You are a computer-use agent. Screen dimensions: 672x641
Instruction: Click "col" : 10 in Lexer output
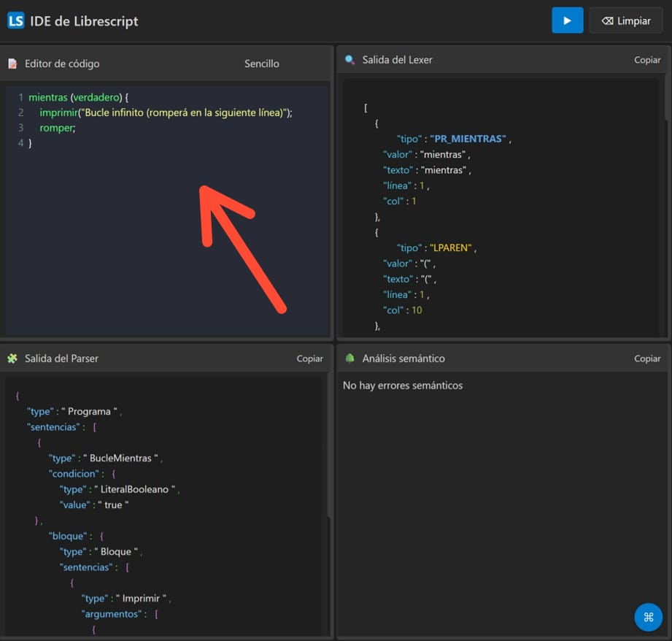click(x=403, y=310)
